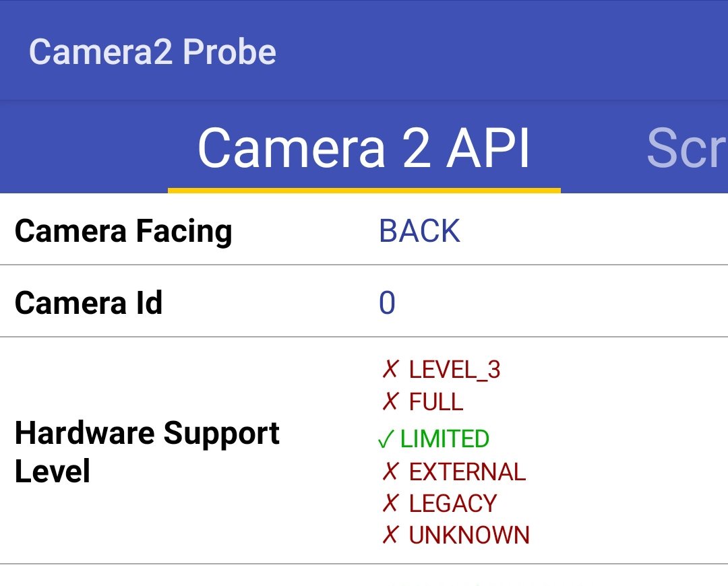Click the X icon beside UNKNOWN
Screen dimensions: 728x586
[390, 535]
